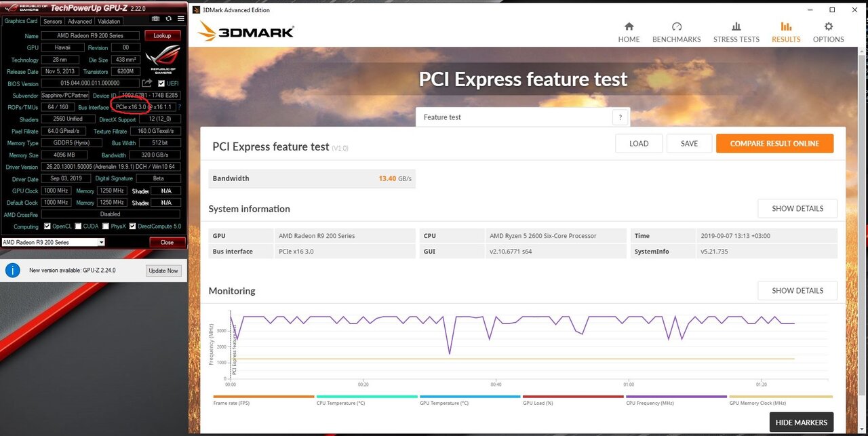
Task: Click the feature test help question mark
Action: coord(620,117)
